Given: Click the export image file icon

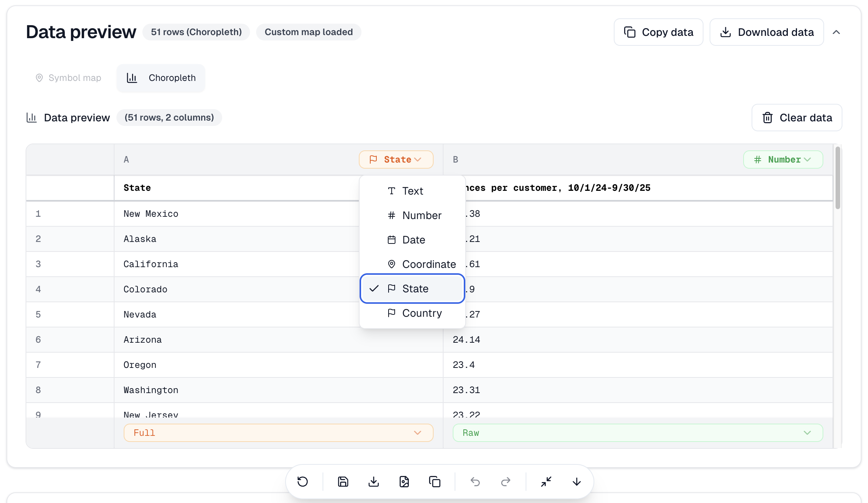Looking at the screenshot, I should tap(404, 482).
